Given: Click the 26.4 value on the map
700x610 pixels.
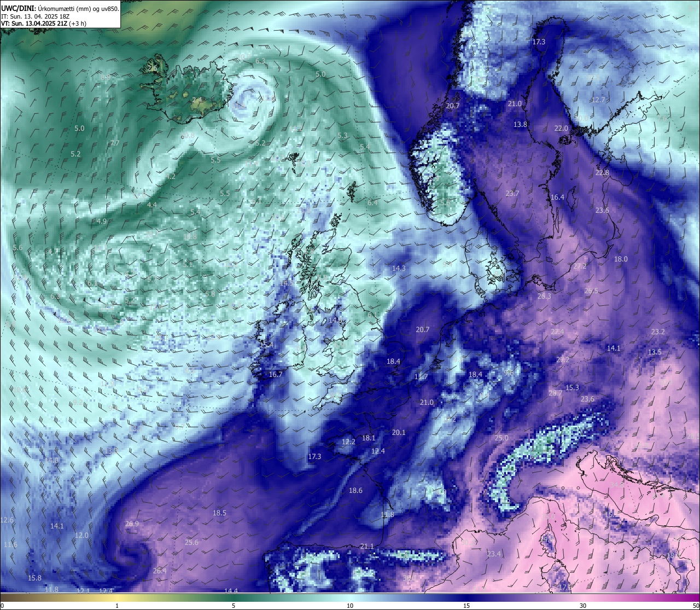Looking at the screenshot, I should [160, 571].
